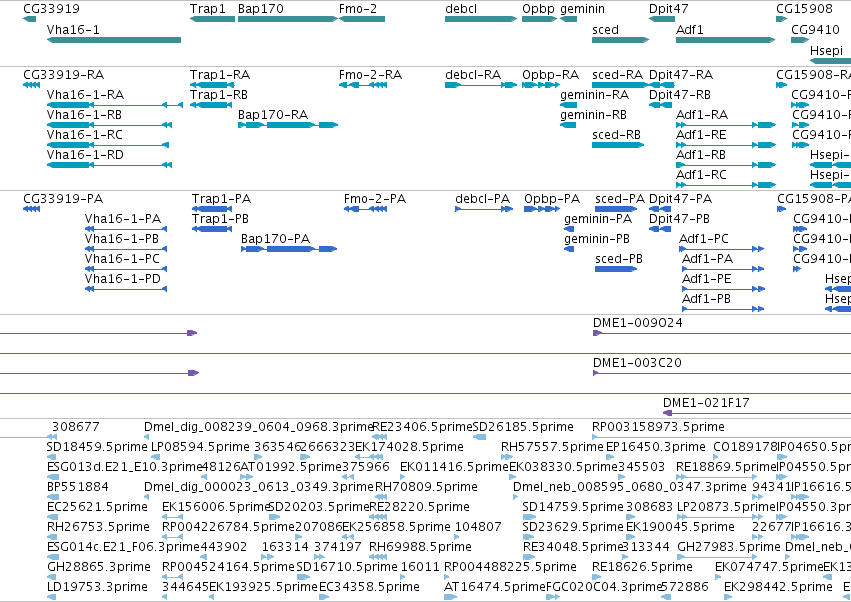Screen dimensions: 851x602
Task: Select transcript Vha16-1-RB
Action: point(109,125)
